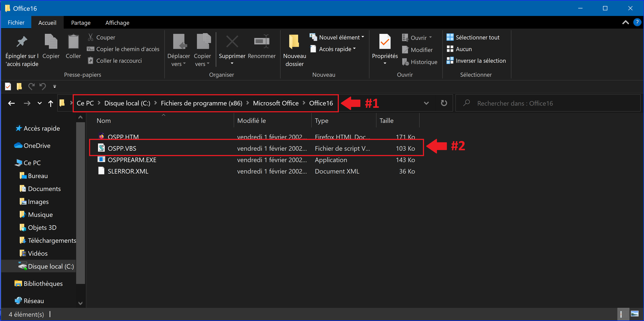Open Customize Quick Access Toolbar arrow

coord(55,87)
